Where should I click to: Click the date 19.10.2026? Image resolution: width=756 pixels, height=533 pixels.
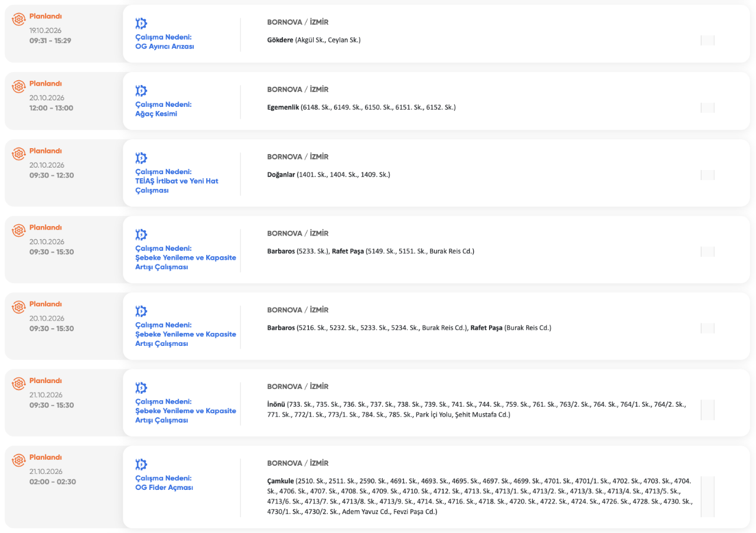coord(45,31)
